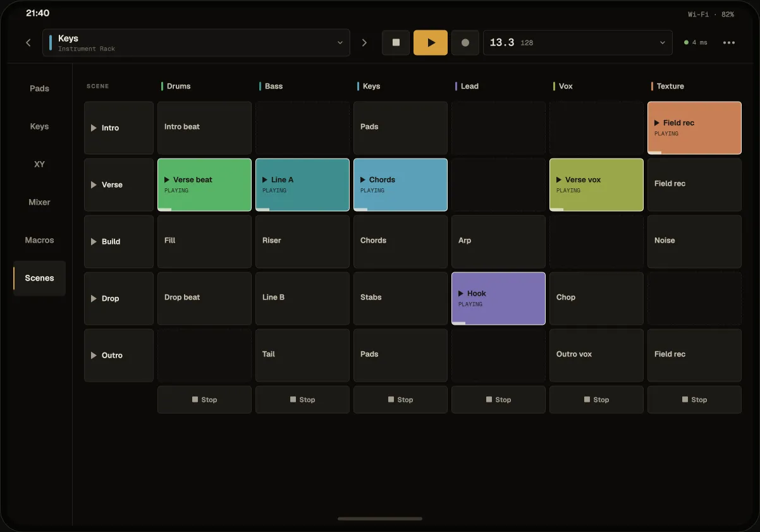
Task: Click the Wi-Fi 82% status indicator
Action: point(711,14)
